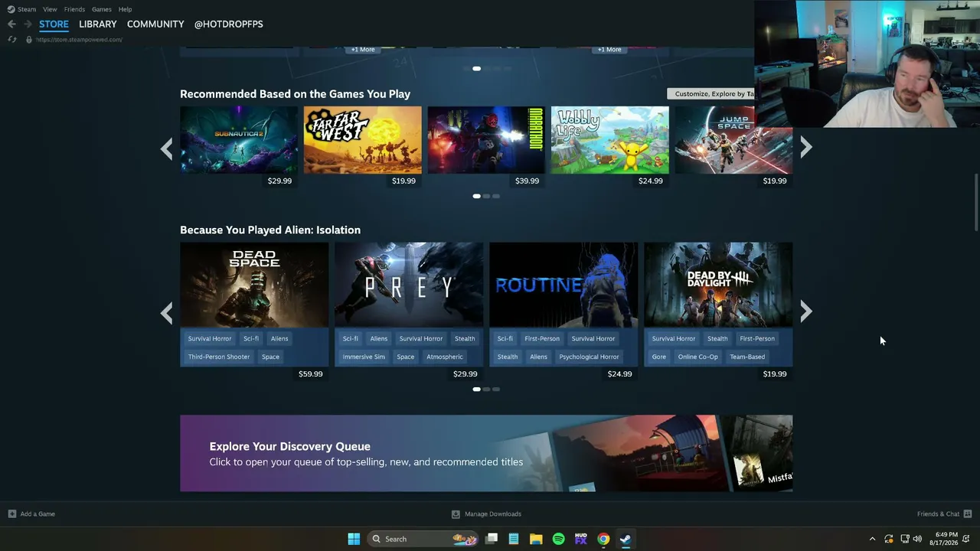
Task: Click the taskbar clock showing 6:49 PM
Action: click(x=943, y=539)
